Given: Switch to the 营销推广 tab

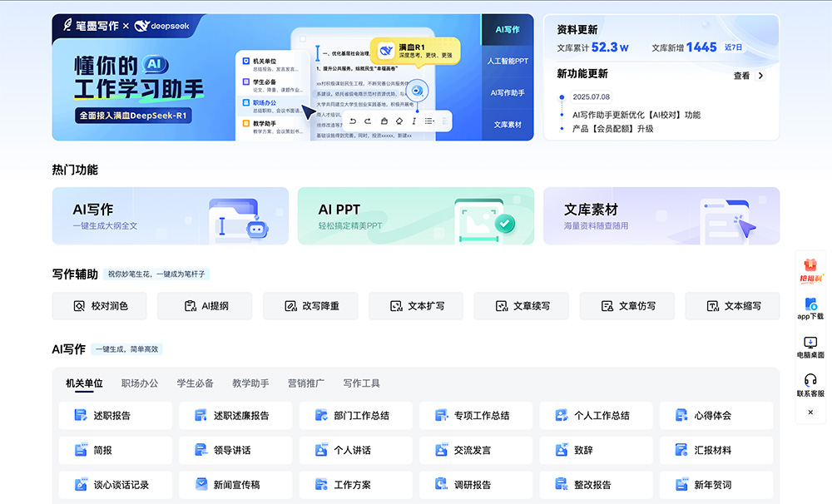Looking at the screenshot, I should click(x=306, y=383).
